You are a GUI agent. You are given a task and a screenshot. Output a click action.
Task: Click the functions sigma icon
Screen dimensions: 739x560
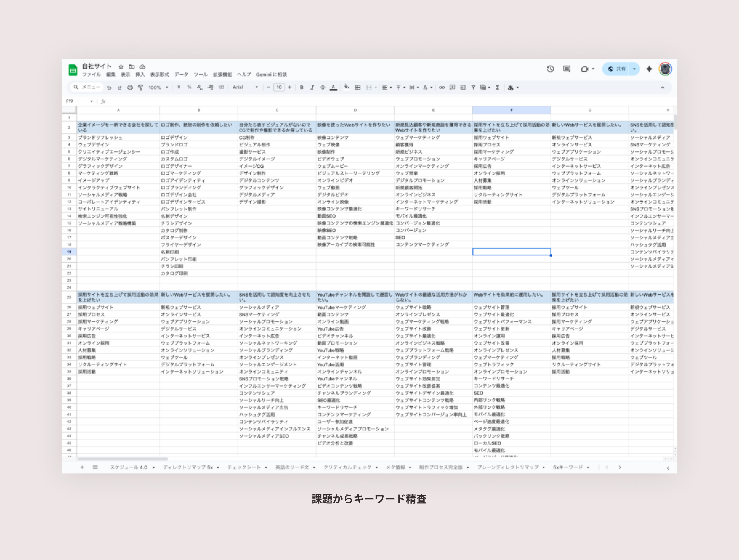click(x=497, y=87)
